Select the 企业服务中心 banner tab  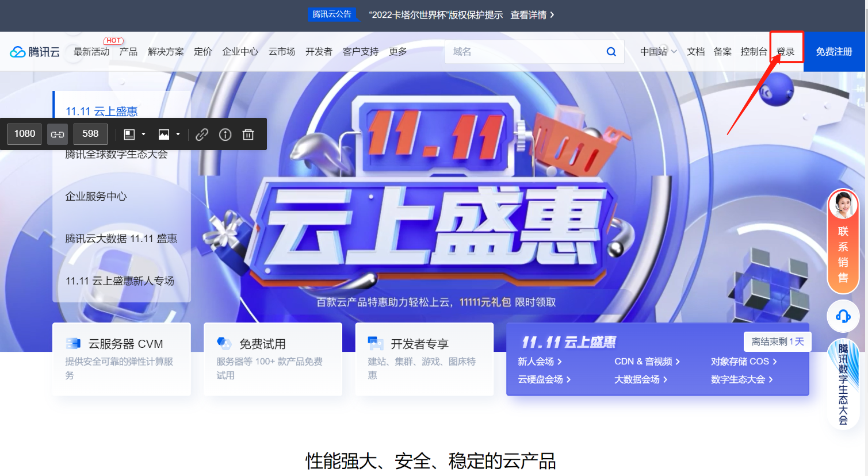(x=96, y=196)
